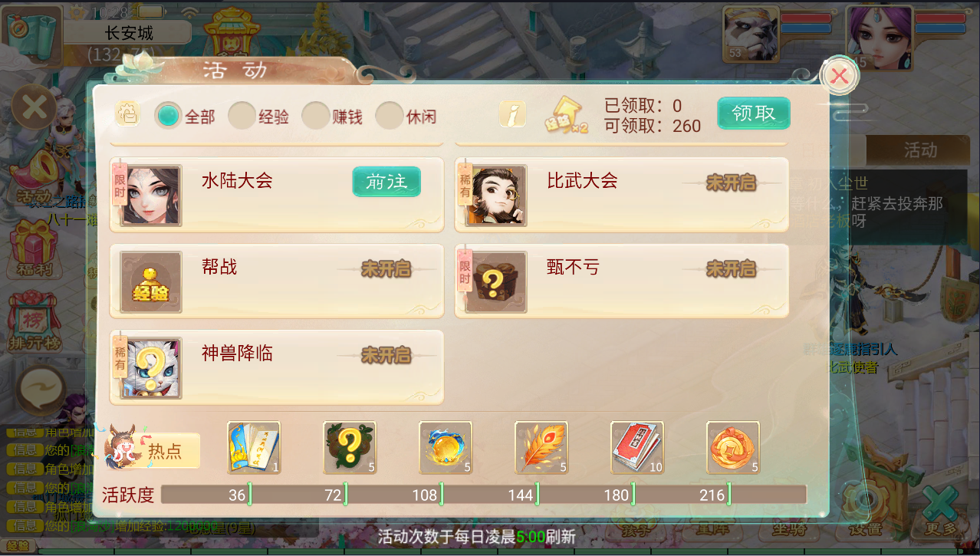Open the 比武大会 activity portrait
The image size is (980, 556).
(x=496, y=196)
